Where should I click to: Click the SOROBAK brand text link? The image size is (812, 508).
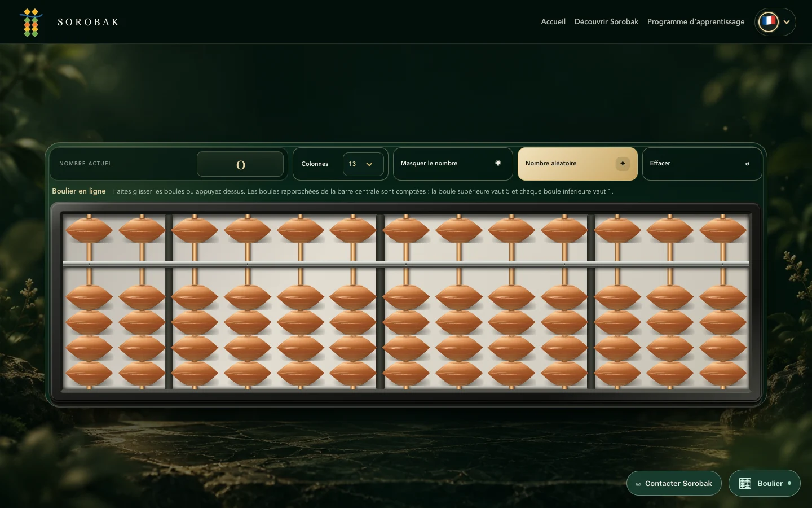coord(89,22)
